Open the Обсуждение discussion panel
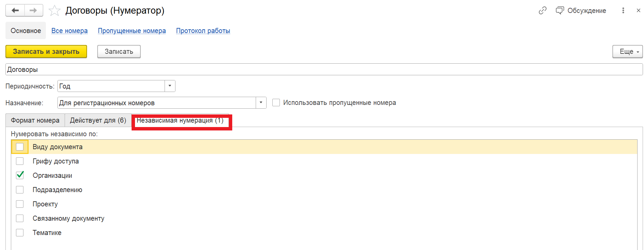644x250 pixels. point(581,11)
